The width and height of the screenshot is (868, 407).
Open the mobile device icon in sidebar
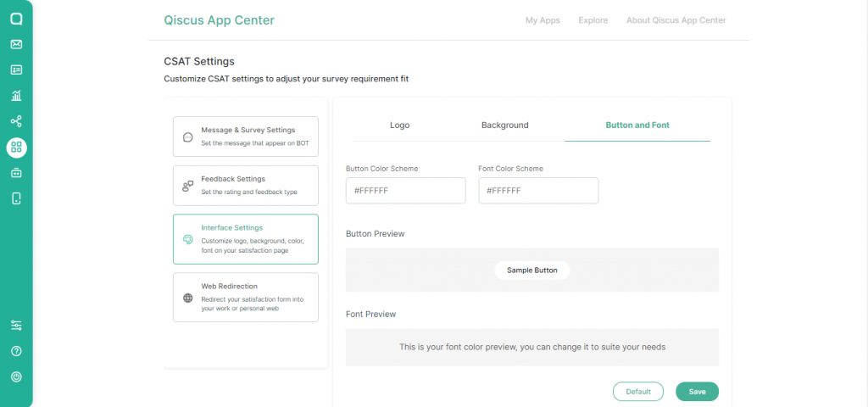16,198
